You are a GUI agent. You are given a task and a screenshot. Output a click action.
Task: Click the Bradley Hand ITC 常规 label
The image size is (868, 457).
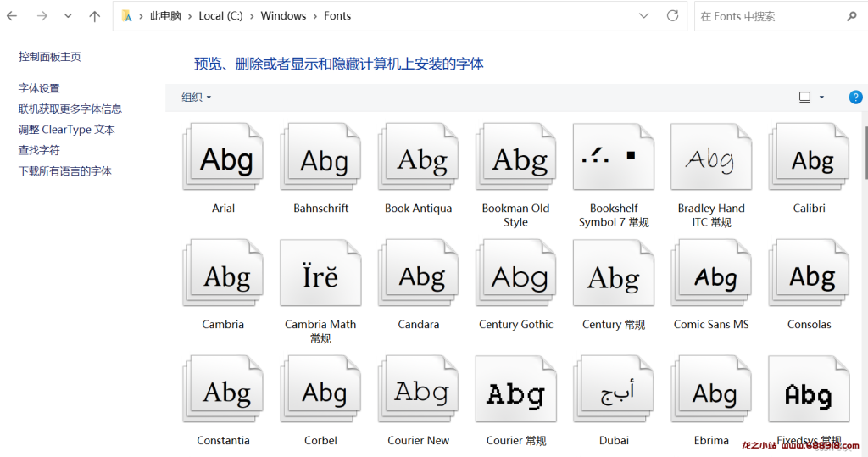[711, 215]
